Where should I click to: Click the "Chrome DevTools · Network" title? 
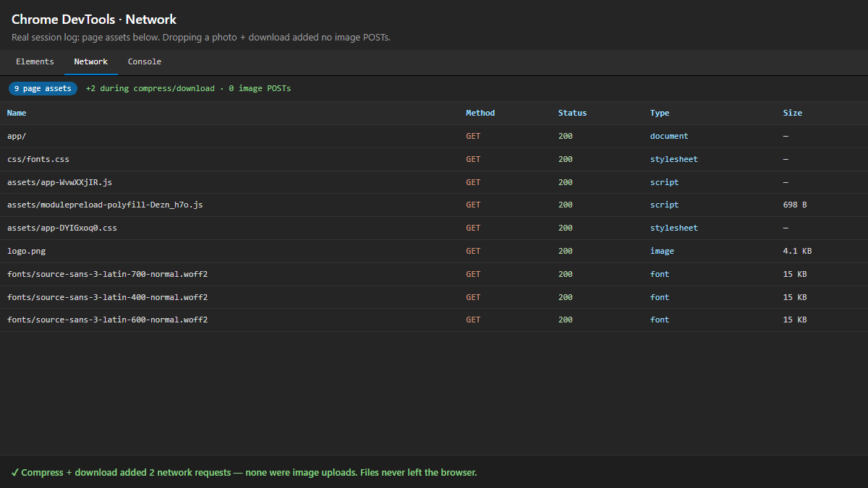94,20
